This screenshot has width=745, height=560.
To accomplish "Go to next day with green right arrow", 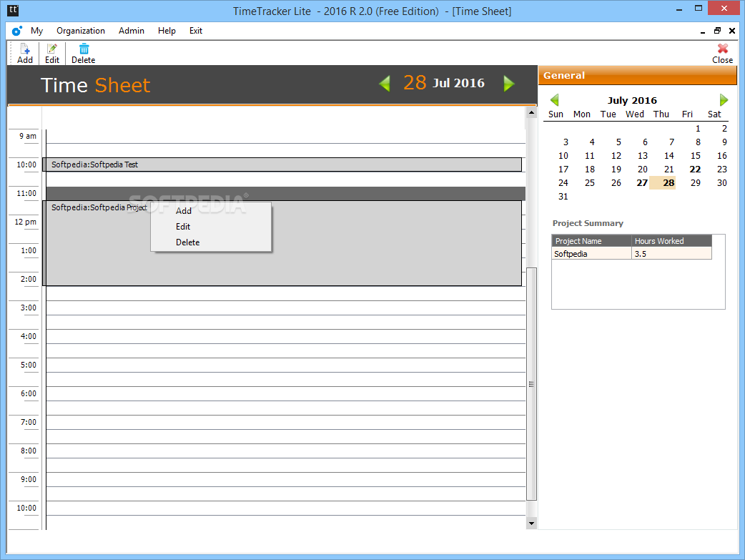I will [x=509, y=84].
